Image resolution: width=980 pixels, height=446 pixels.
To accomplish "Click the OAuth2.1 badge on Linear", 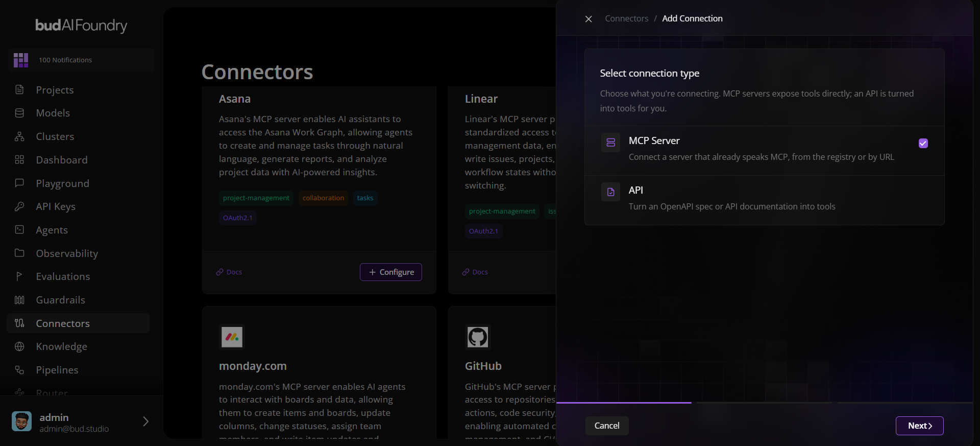I will point(483,231).
